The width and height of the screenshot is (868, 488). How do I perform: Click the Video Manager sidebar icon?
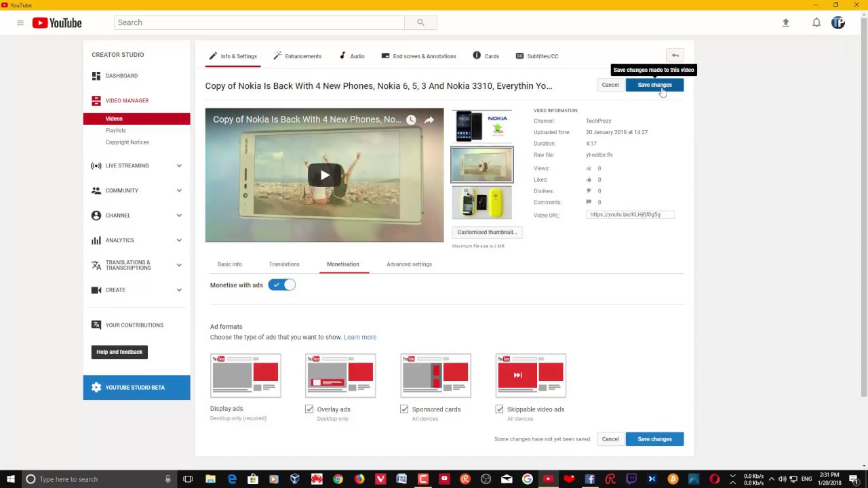point(96,100)
